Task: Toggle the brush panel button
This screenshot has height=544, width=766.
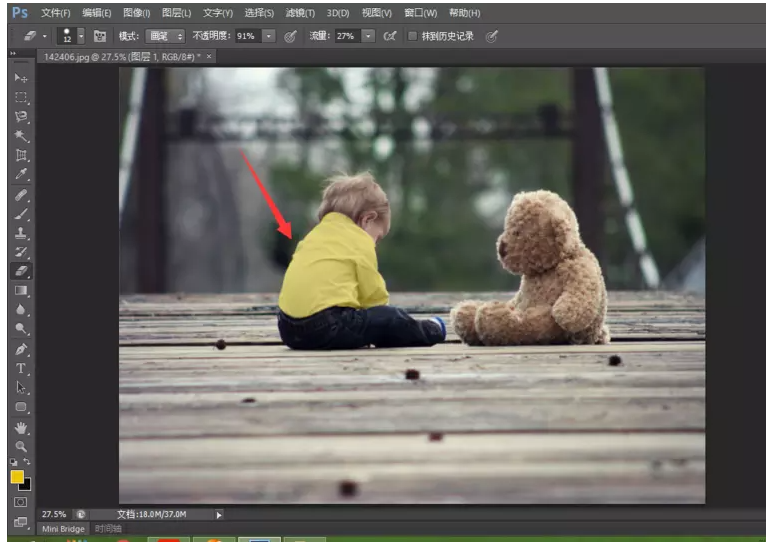Action: click(100, 36)
